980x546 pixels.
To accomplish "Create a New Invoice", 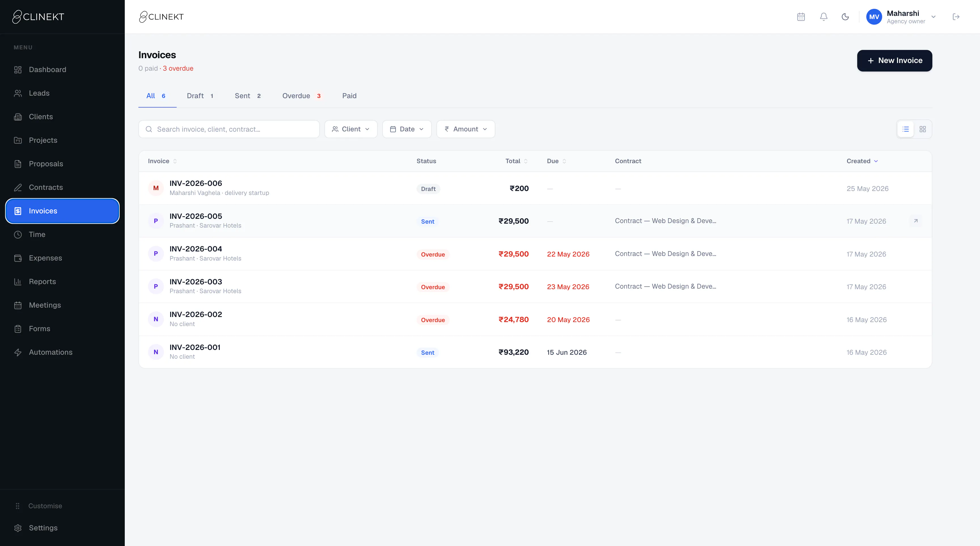I will 894,60.
